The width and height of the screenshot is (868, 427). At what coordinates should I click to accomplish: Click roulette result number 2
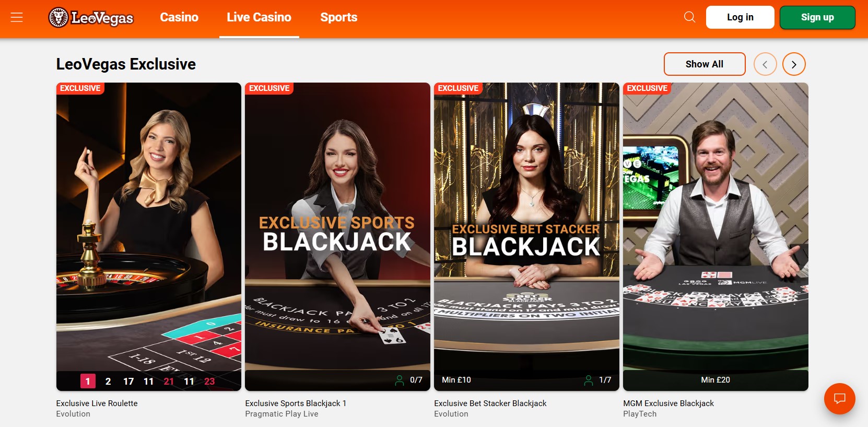[108, 382]
